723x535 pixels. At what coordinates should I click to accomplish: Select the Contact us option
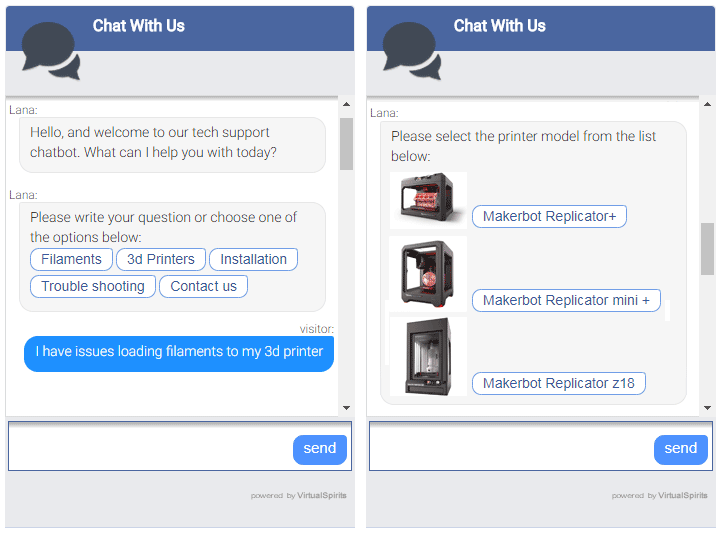tap(203, 286)
